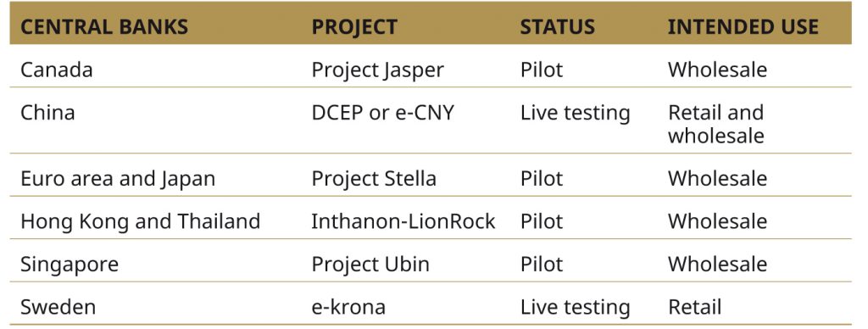Image resolution: width=868 pixels, height=329 pixels.
Task: Select the China row label
Action: point(47,113)
